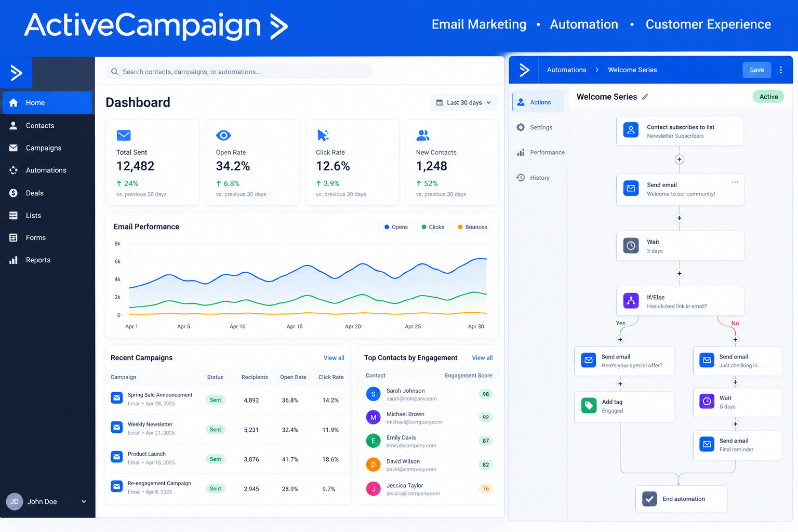Select the Sarah Johnson contact row

point(428,394)
